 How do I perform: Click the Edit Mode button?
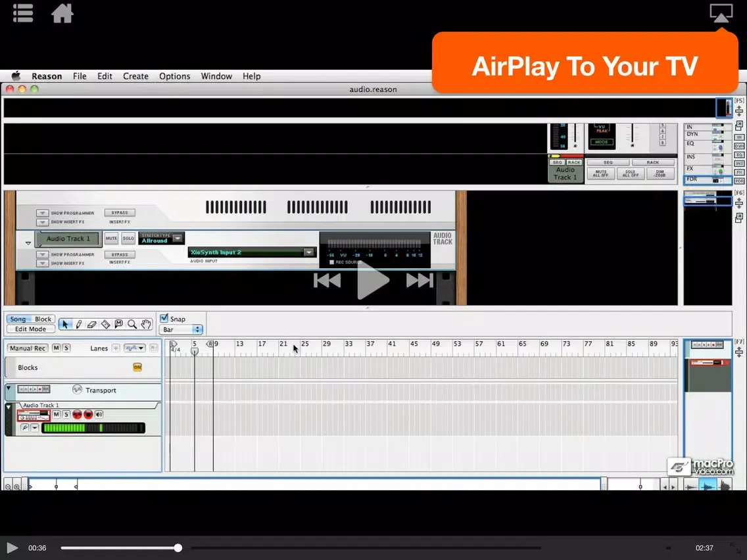[30, 329]
